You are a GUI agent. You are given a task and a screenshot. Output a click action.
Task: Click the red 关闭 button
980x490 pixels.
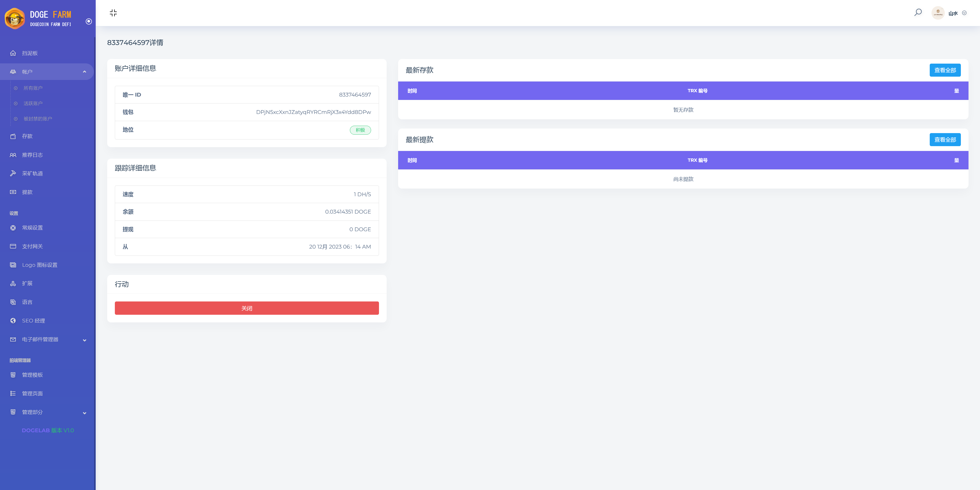click(x=247, y=308)
